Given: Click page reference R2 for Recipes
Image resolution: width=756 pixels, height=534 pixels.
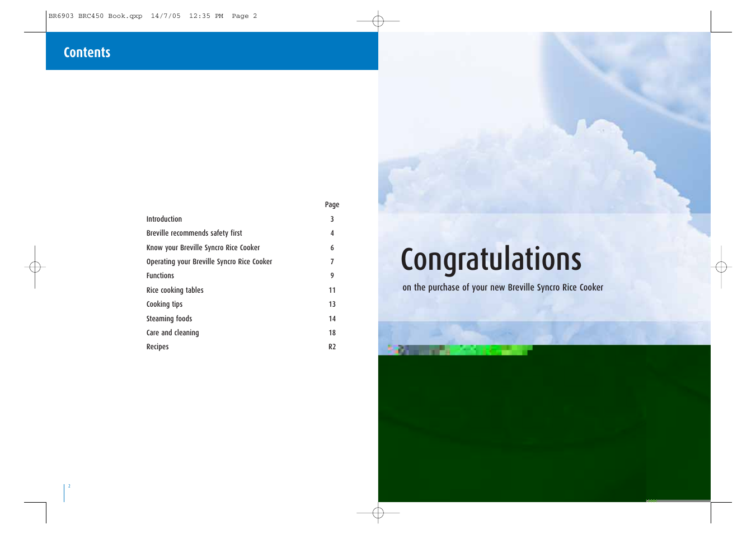Looking at the screenshot, I should pyautogui.click(x=332, y=346).
